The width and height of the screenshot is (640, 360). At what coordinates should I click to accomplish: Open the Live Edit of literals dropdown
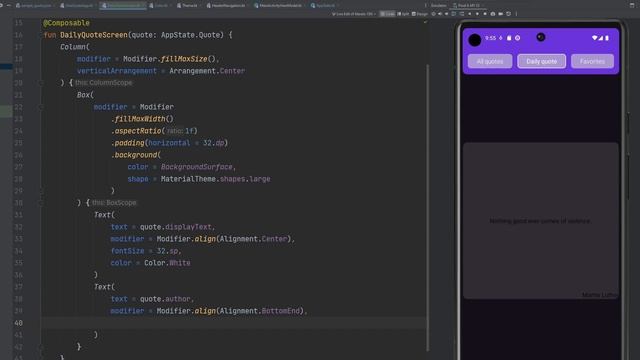353,14
